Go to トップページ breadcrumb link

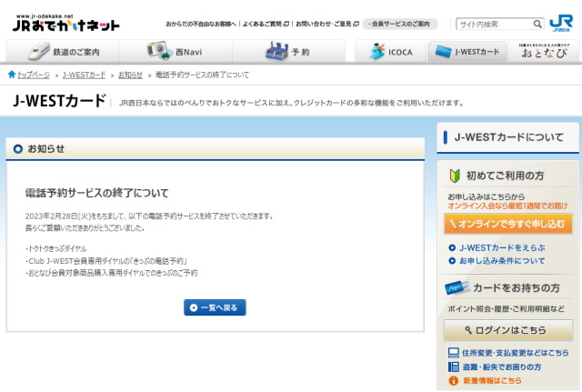click(34, 75)
